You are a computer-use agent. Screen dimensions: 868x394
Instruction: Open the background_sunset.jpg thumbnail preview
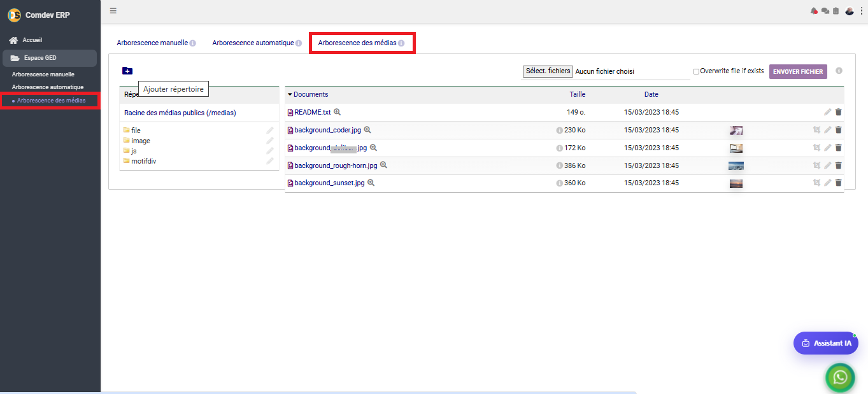coord(736,183)
